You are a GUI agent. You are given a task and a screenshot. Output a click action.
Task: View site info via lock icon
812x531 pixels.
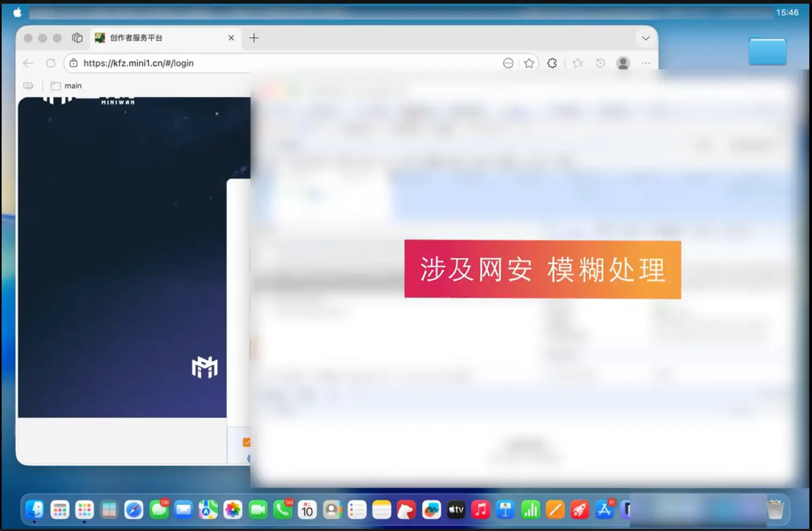74,63
